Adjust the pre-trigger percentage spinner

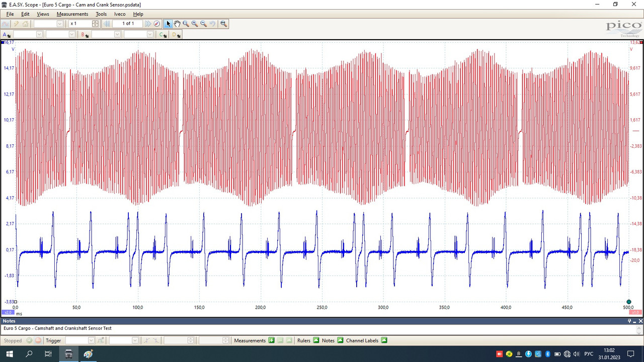point(225,340)
